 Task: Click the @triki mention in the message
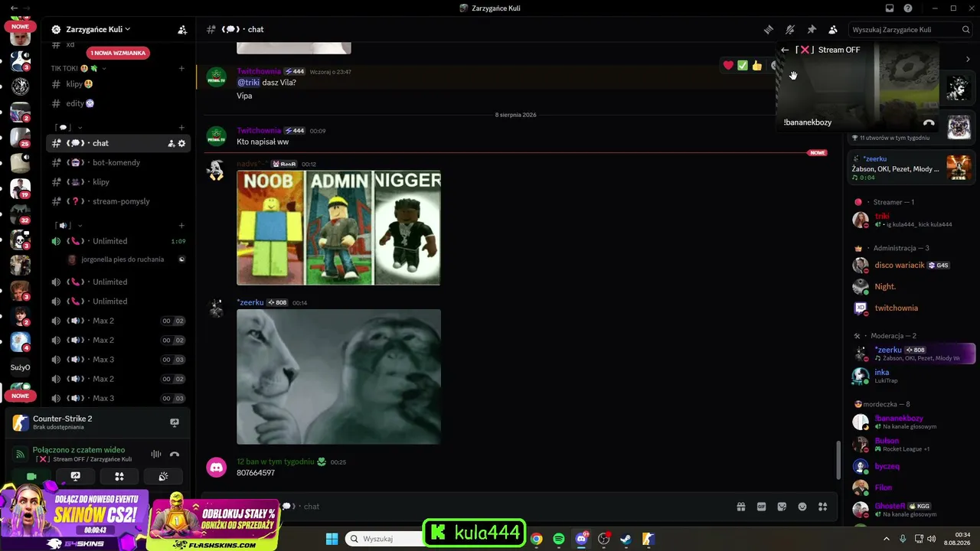pyautogui.click(x=248, y=82)
